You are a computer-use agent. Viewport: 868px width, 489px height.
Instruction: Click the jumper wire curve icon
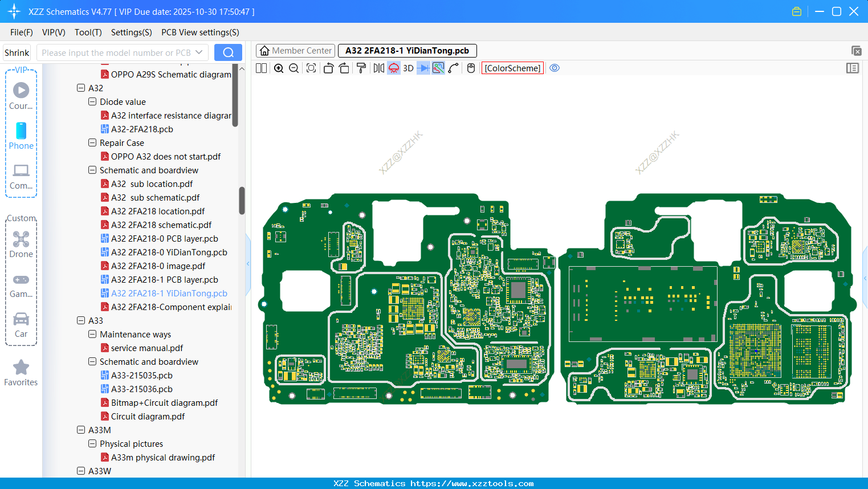coord(454,68)
